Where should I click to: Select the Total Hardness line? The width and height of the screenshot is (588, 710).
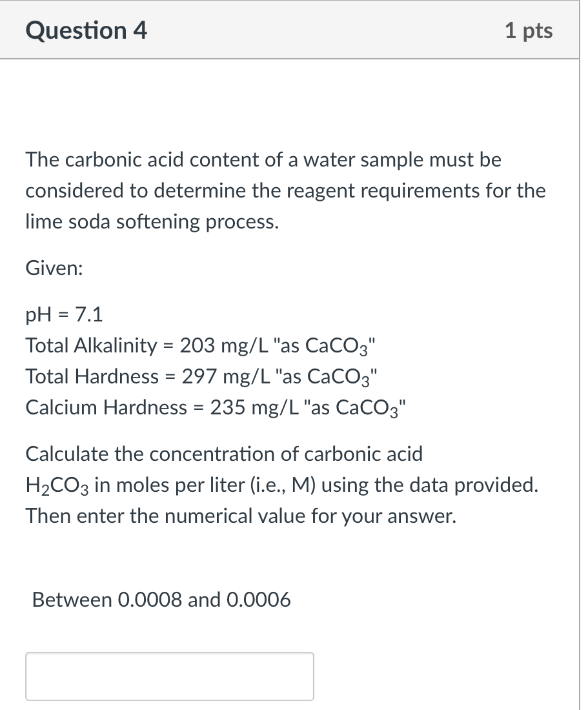[200, 376]
